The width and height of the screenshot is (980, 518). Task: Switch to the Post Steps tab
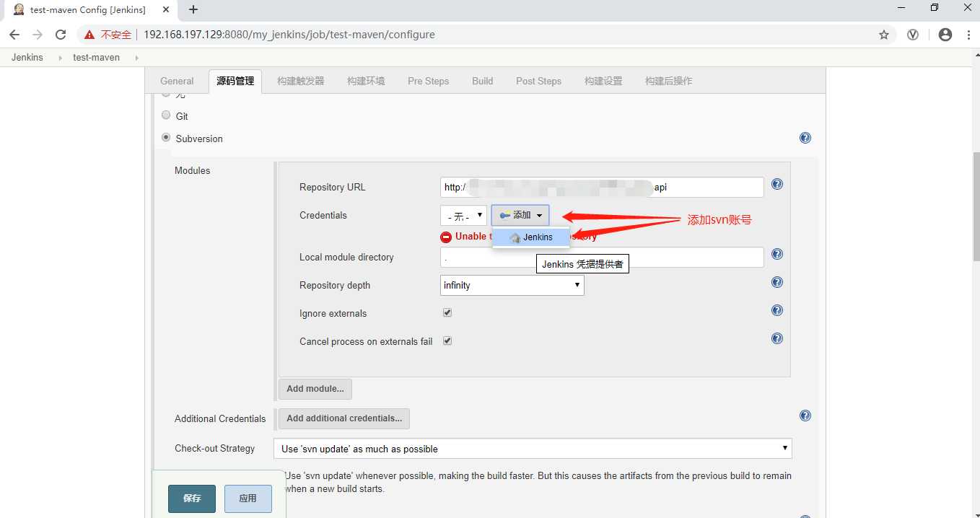(538, 81)
